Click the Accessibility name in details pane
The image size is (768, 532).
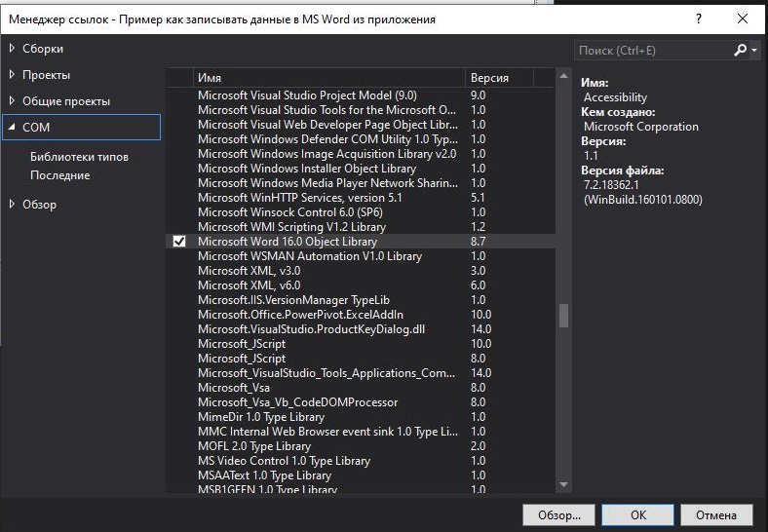[615, 97]
